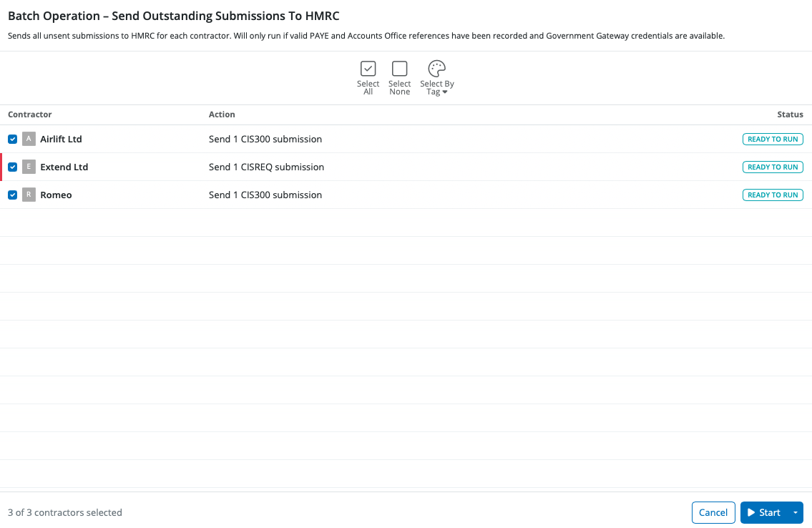The width and height of the screenshot is (812, 528).
Task: Untick the Extend Ltd checkbox
Action: [x=12, y=167]
